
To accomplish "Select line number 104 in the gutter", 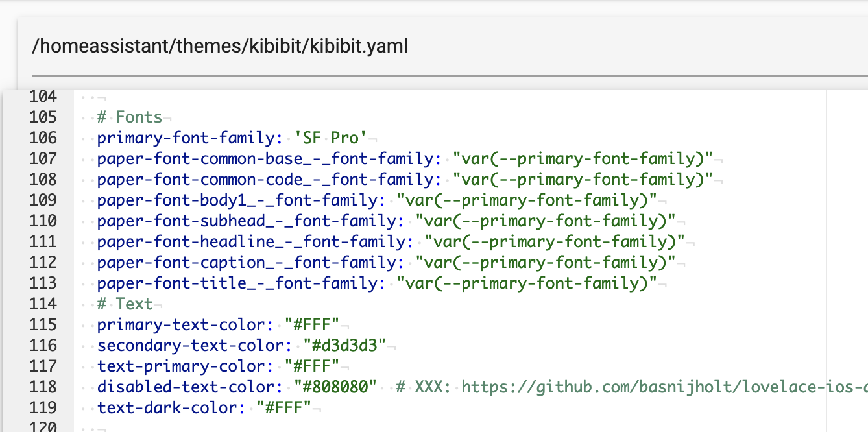I will 42,96.
